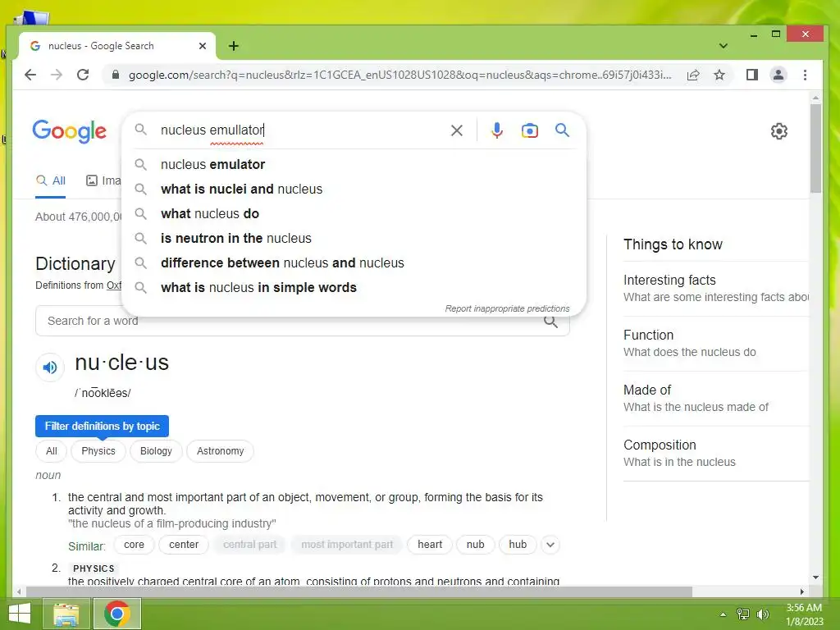Switch to the Images results tab
The height and width of the screenshot is (630, 840).
(x=103, y=181)
